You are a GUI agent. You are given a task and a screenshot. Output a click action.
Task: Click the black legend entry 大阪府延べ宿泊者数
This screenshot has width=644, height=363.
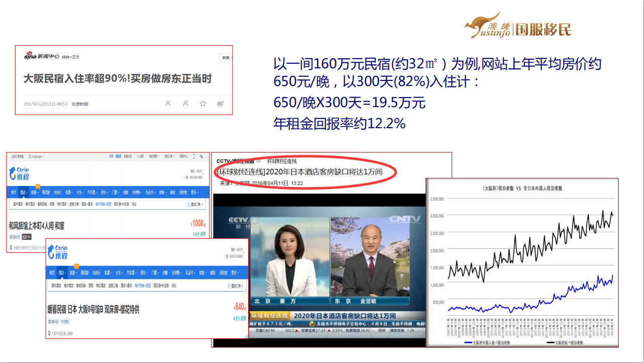pos(565,343)
